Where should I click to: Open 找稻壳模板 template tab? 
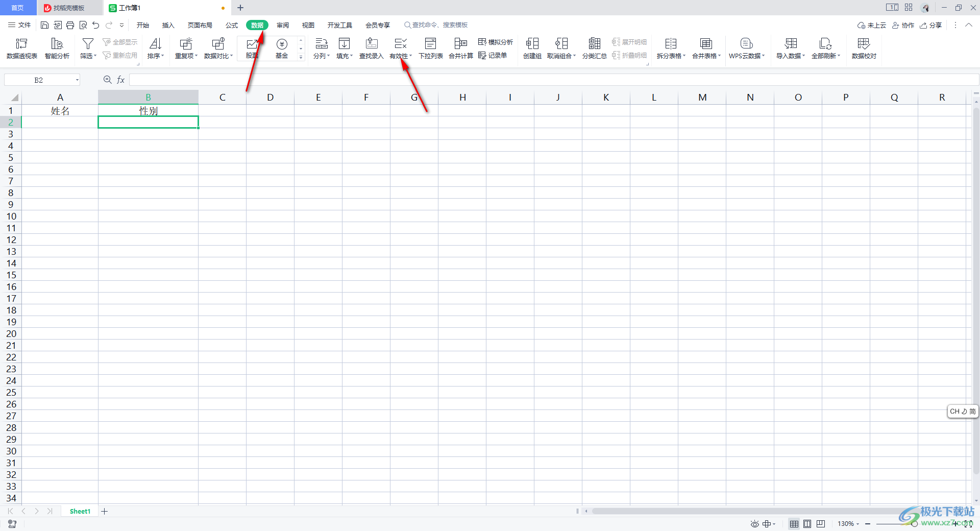(x=69, y=8)
